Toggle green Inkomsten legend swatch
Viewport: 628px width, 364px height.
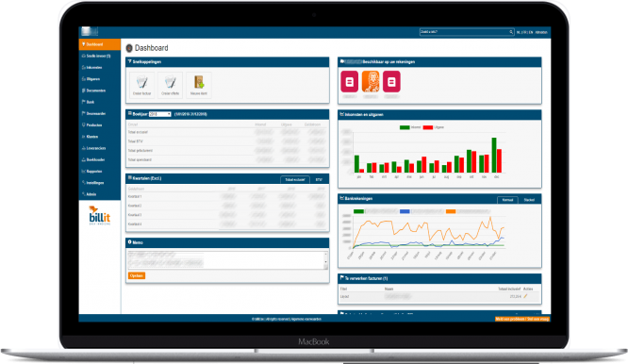405,127
